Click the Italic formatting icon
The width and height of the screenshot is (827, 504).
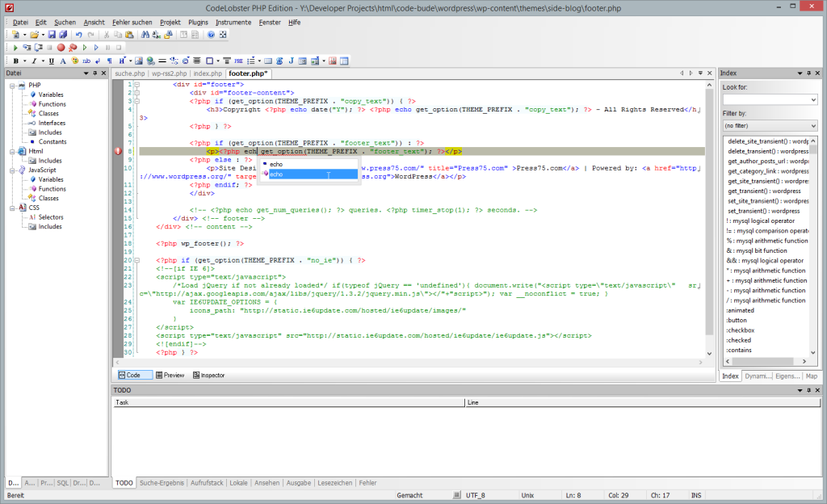click(34, 61)
